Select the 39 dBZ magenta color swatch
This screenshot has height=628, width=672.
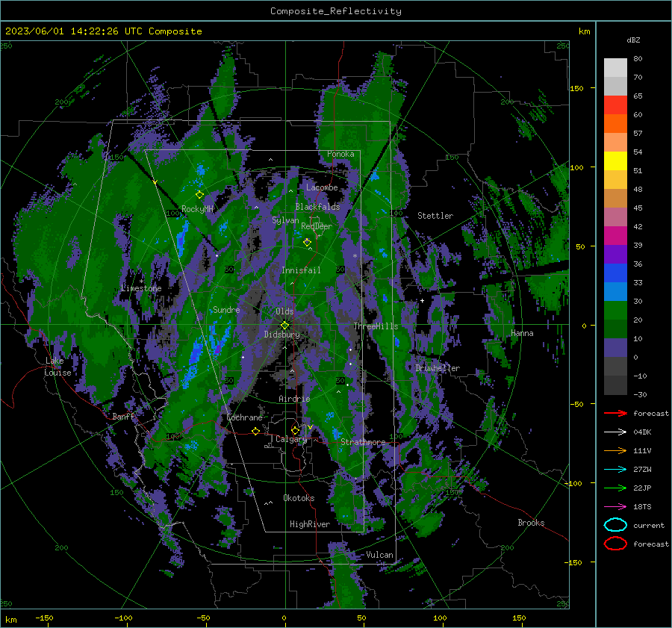pos(615,235)
